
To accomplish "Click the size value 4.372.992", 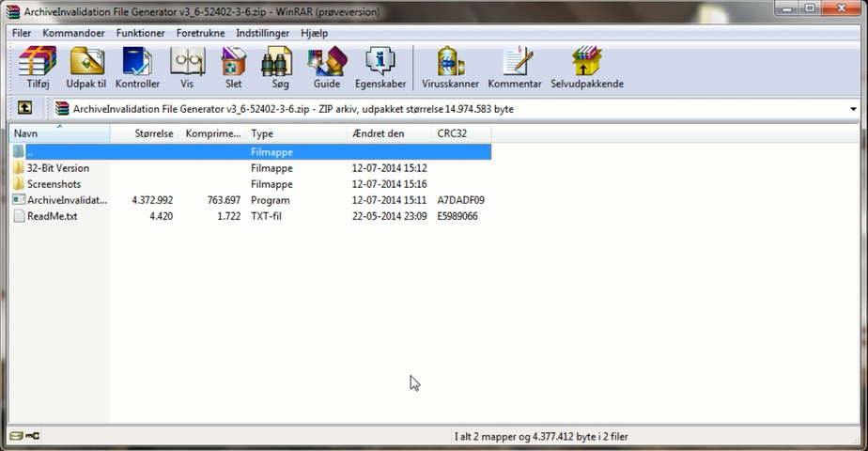I will point(152,200).
